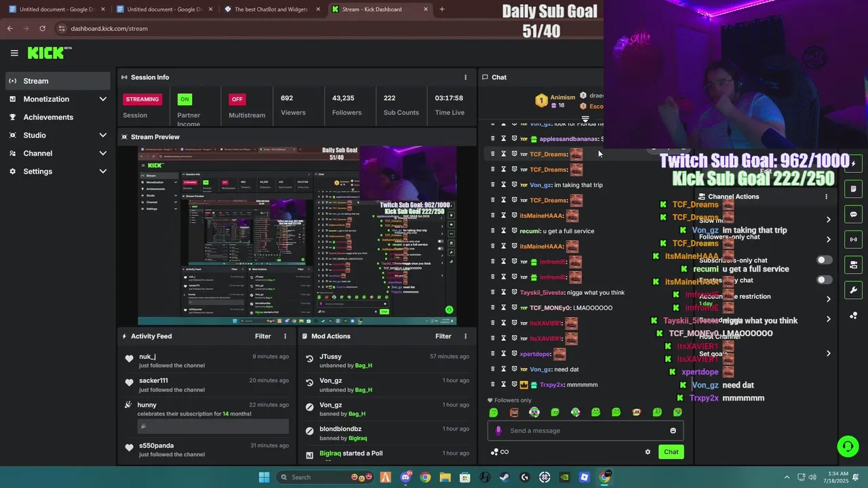The image size is (868, 488).
Task: Open Activity Feed three-dot menu
Action: 285,336
